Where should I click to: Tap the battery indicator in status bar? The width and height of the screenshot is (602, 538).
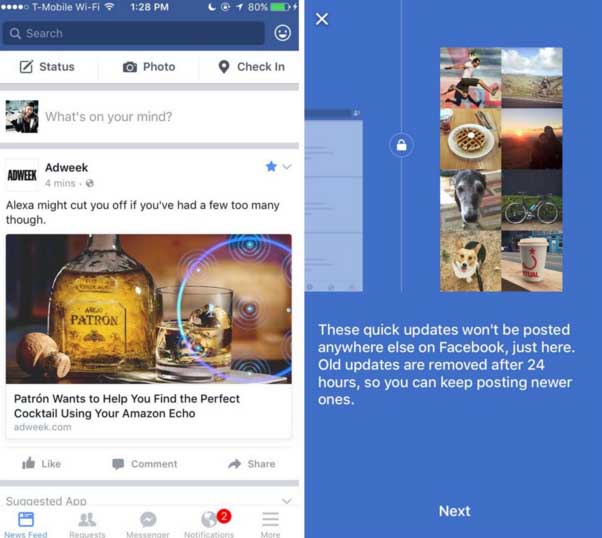[280, 7]
